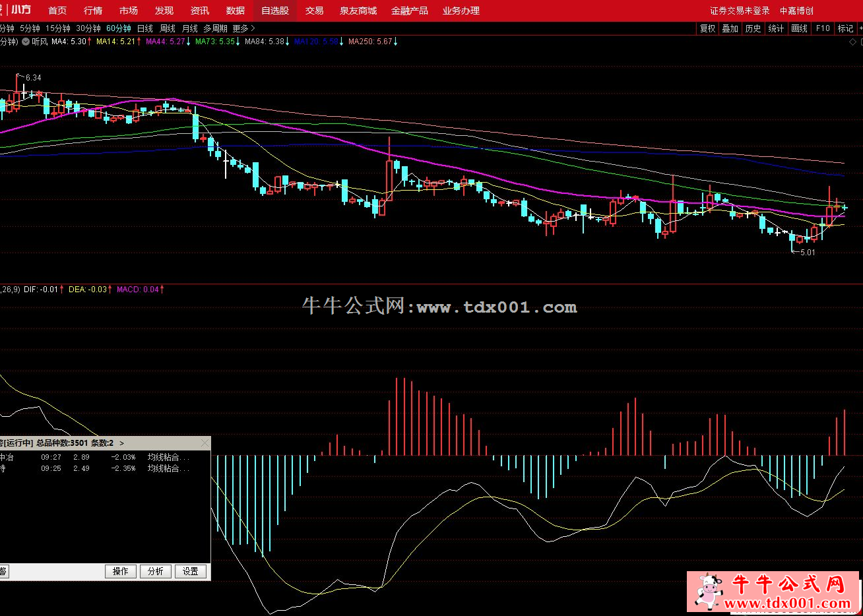
Task: Click the 小方 logo in title bar
Action: click(21, 10)
